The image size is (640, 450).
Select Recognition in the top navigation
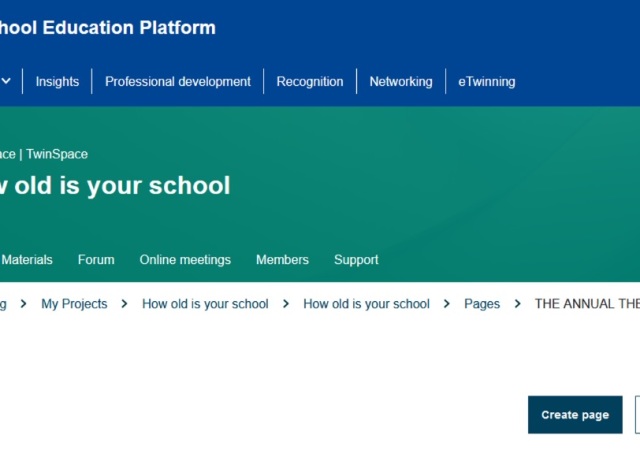310,82
